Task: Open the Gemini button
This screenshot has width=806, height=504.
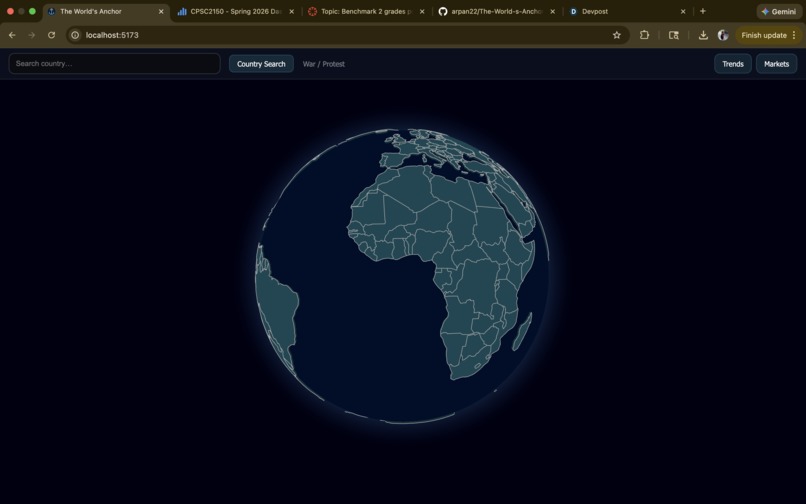Action: pyautogui.click(x=779, y=11)
